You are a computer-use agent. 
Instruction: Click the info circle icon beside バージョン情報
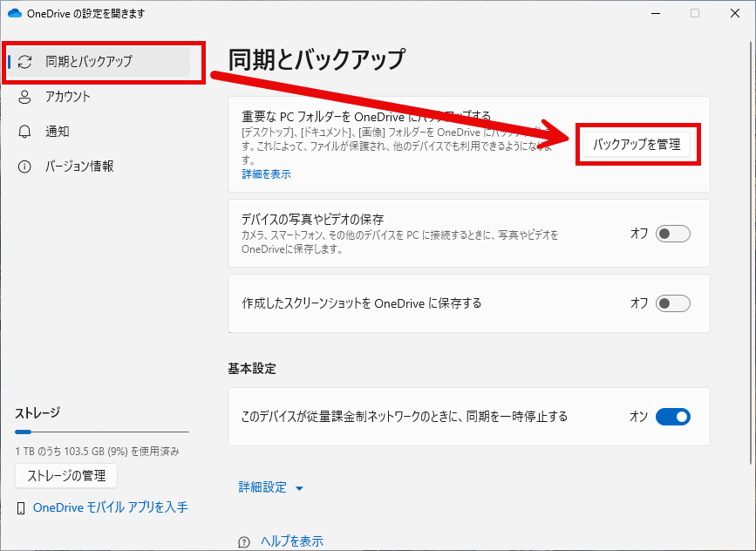[24, 167]
